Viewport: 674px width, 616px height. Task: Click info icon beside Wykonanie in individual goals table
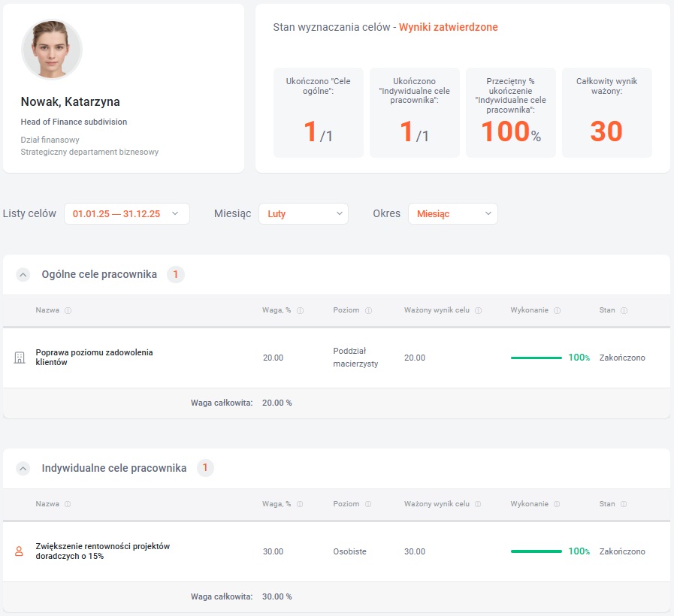tap(557, 505)
